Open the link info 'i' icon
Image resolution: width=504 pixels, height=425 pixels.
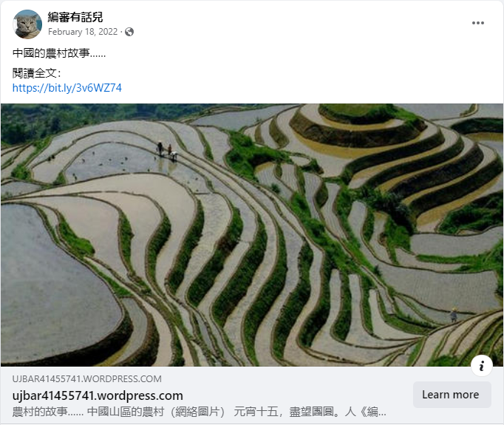coord(482,366)
